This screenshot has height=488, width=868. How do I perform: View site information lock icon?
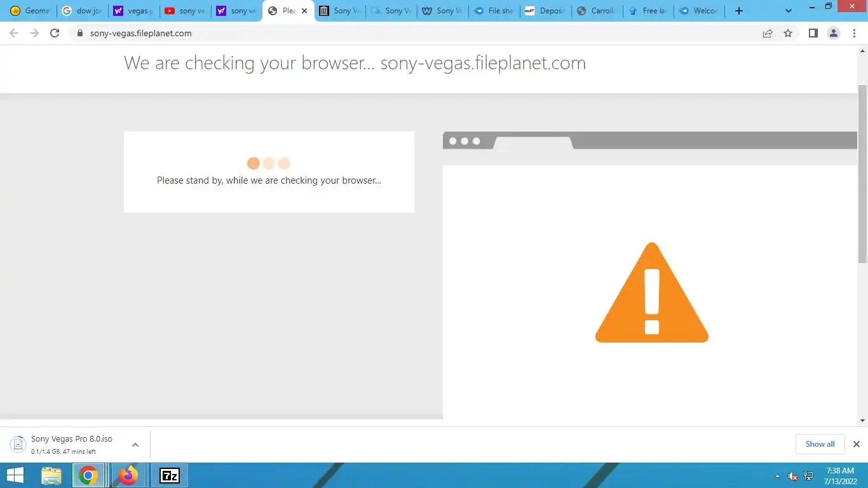(x=80, y=33)
